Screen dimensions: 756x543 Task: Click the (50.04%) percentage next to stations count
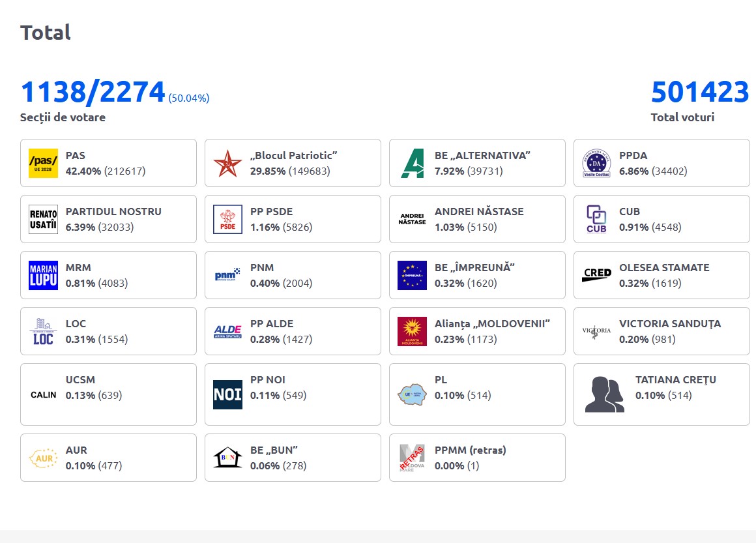(x=189, y=98)
